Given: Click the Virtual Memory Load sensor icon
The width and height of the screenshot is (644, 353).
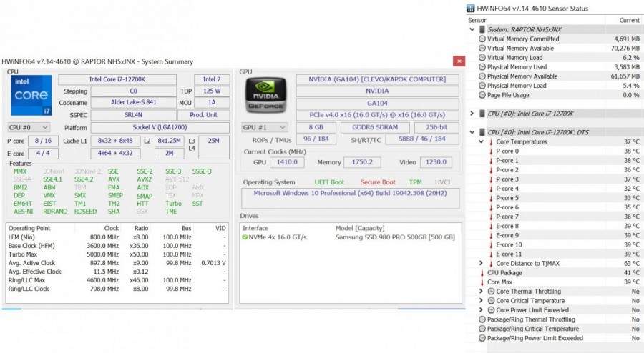Looking at the screenshot, I should [x=482, y=58].
